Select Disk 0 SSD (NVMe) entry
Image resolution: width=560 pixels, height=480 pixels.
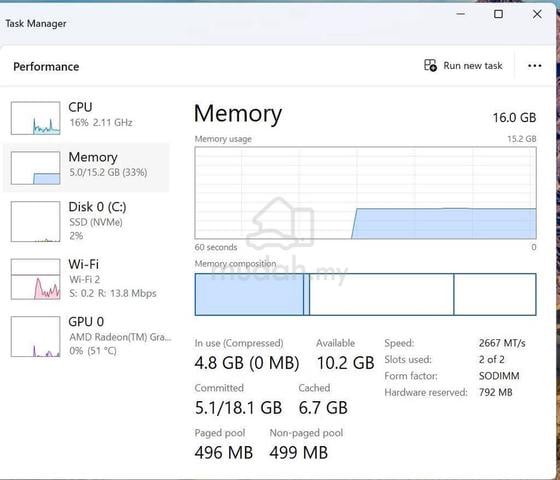[x=86, y=221]
